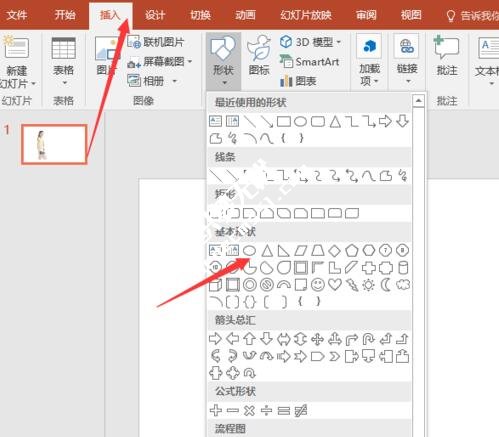Choose the equals sign equation shape
The width and height of the screenshot is (499, 437).
pos(284,410)
